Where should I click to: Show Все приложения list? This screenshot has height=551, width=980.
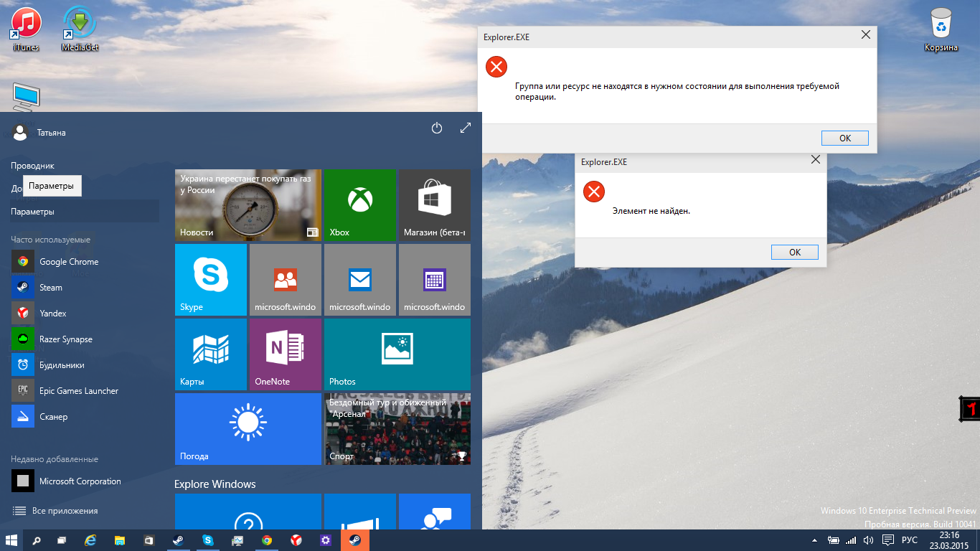click(x=55, y=511)
